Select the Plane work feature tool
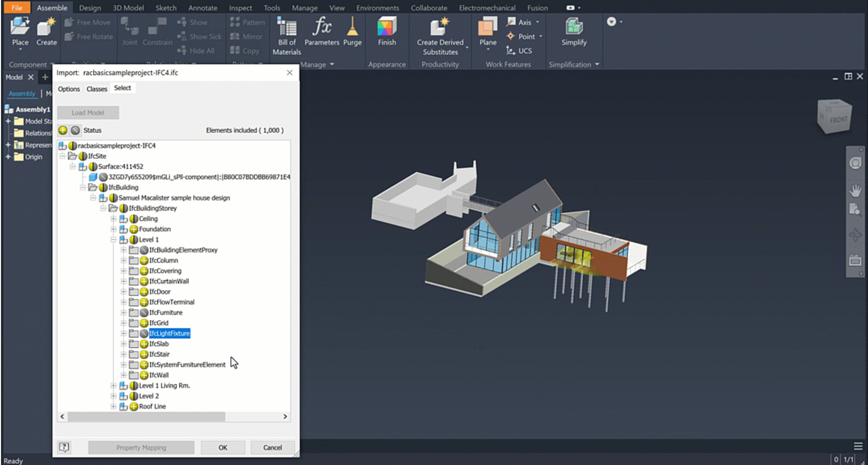Image resolution: width=868 pixels, height=465 pixels. (488, 33)
